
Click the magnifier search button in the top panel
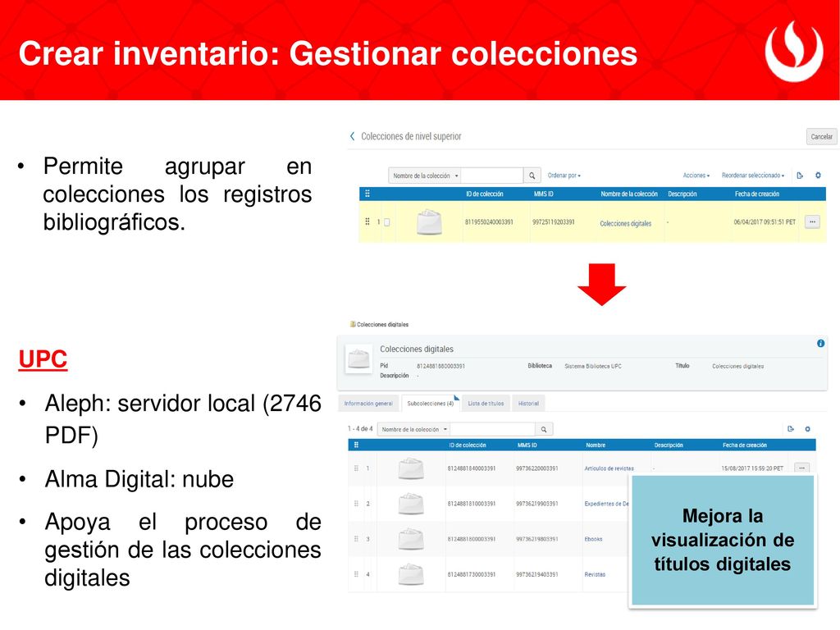pos(532,176)
